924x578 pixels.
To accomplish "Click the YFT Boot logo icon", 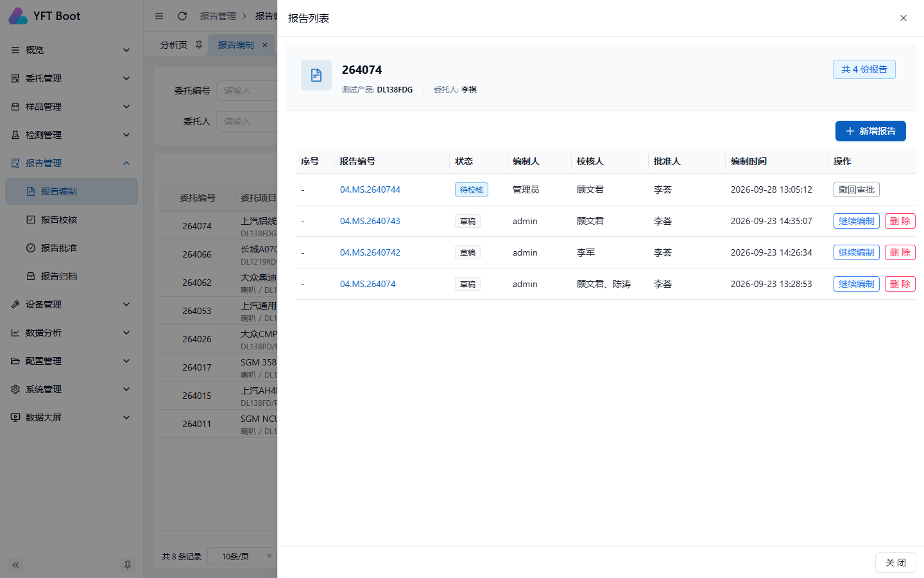I will point(18,16).
